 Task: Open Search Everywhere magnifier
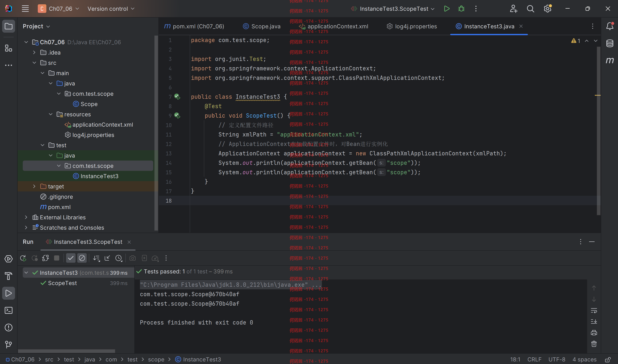tap(530, 9)
